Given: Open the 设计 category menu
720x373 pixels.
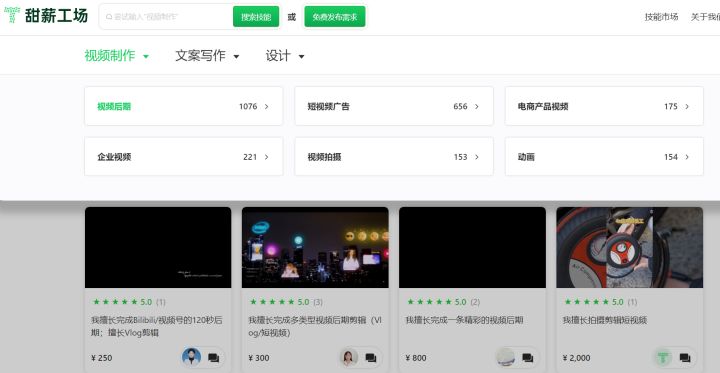Looking at the screenshot, I should pos(285,56).
